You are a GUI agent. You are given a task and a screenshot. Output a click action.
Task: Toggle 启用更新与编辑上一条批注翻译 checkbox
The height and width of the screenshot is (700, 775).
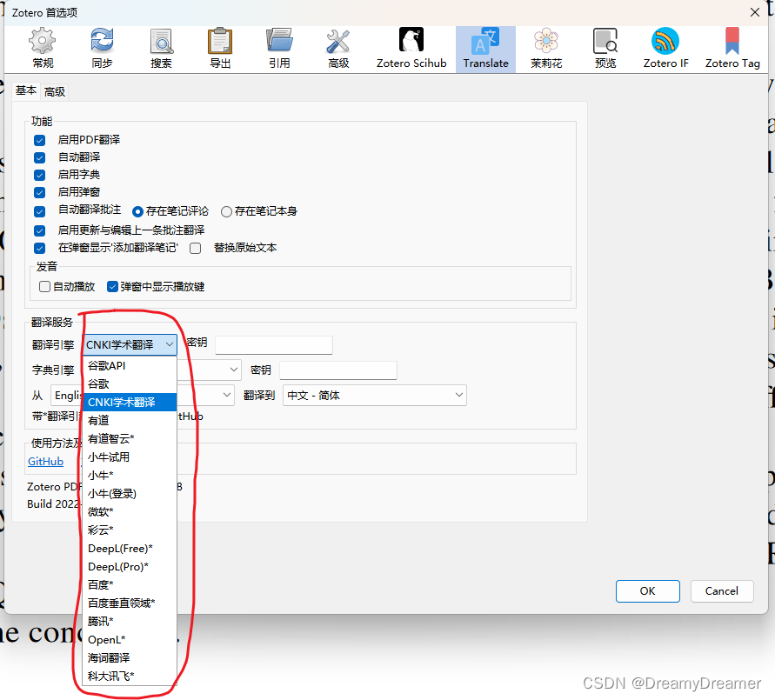[40, 230]
